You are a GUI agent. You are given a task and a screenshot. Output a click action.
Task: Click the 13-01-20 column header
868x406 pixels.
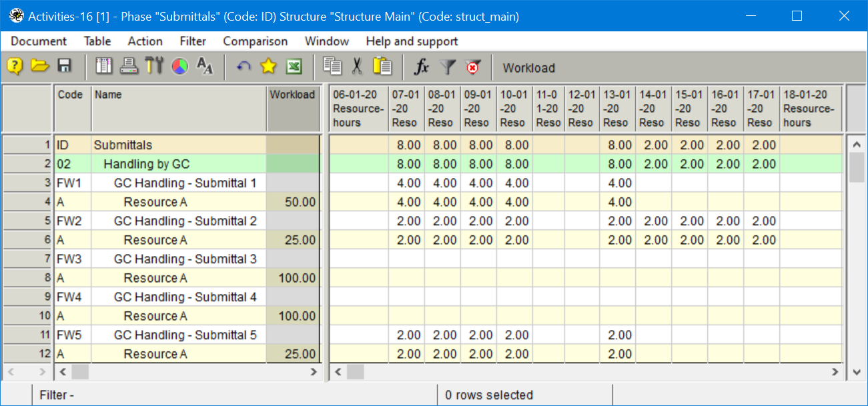tap(617, 109)
